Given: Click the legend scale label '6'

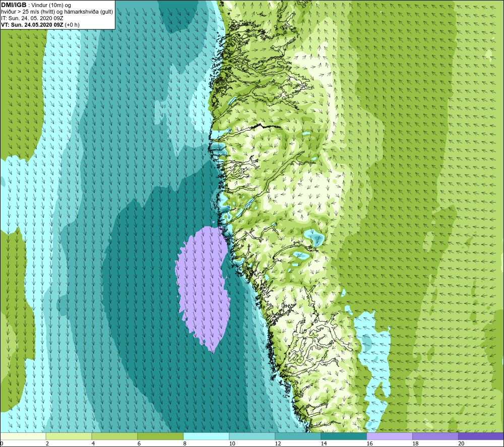Looking at the screenshot, I should (139, 443).
